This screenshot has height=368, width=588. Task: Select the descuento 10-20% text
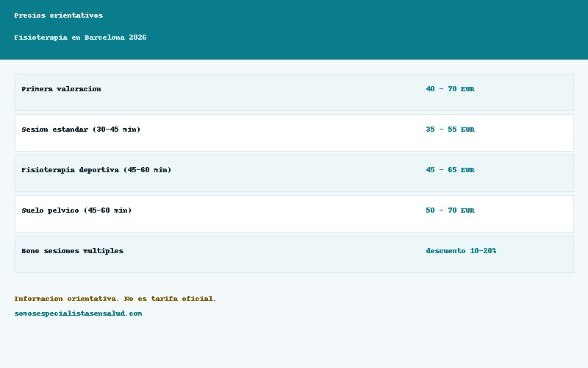pos(461,251)
